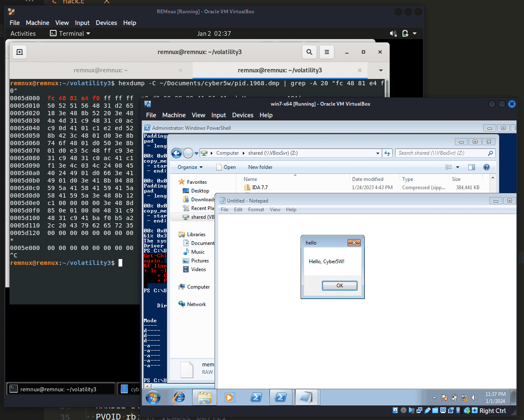The width and height of the screenshot is (524, 420).
Task: Open REMnux VirtualBox Machine menu
Action: pyautogui.click(x=37, y=23)
